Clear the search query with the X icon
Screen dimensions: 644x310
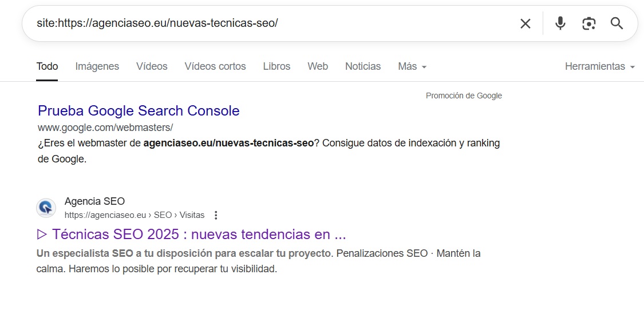526,23
